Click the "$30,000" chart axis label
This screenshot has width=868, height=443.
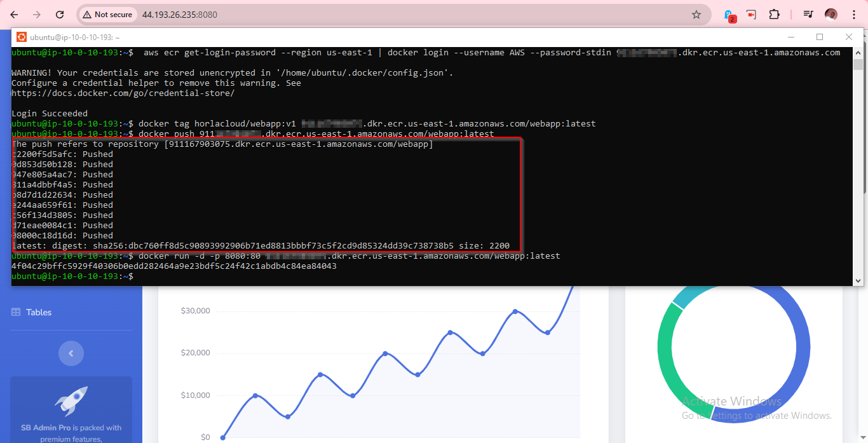[196, 311]
